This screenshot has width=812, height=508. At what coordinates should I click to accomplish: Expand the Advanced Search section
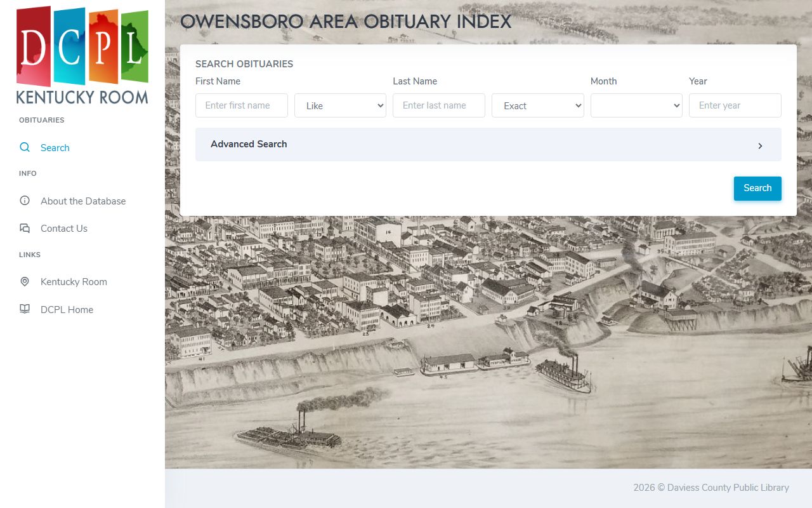point(249,144)
